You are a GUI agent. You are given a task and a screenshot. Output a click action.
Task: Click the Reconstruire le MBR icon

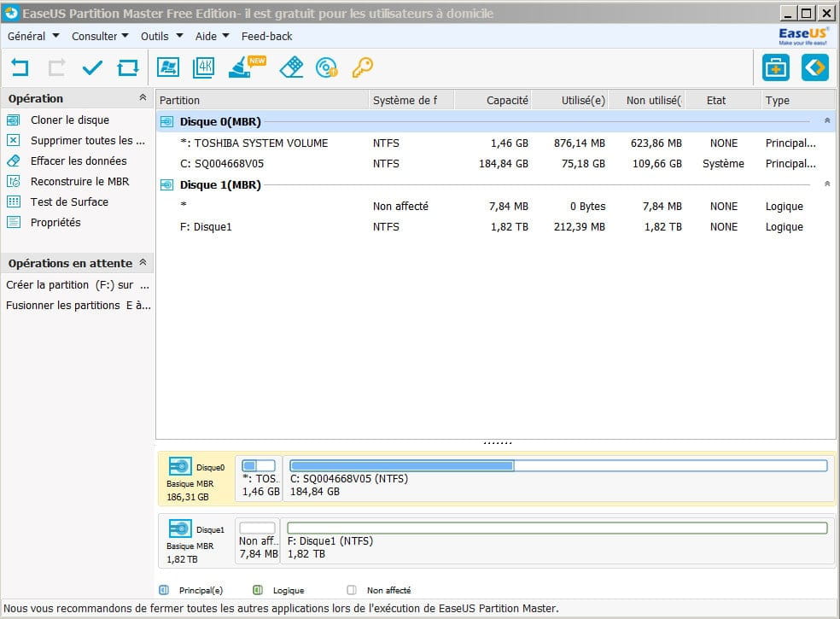pyautogui.click(x=14, y=182)
